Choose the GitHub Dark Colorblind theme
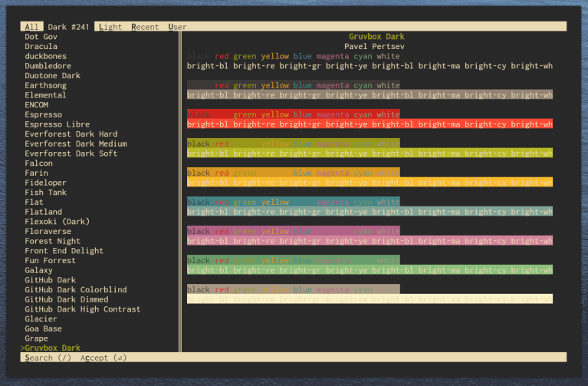Screen dimensions: 588x386 coord(76,290)
